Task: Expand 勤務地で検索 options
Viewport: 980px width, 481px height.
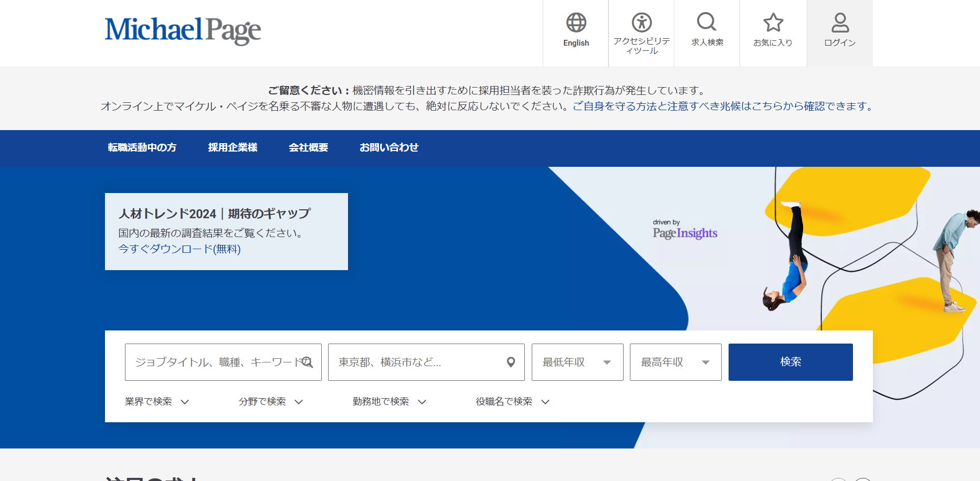Action: (389, 402)
